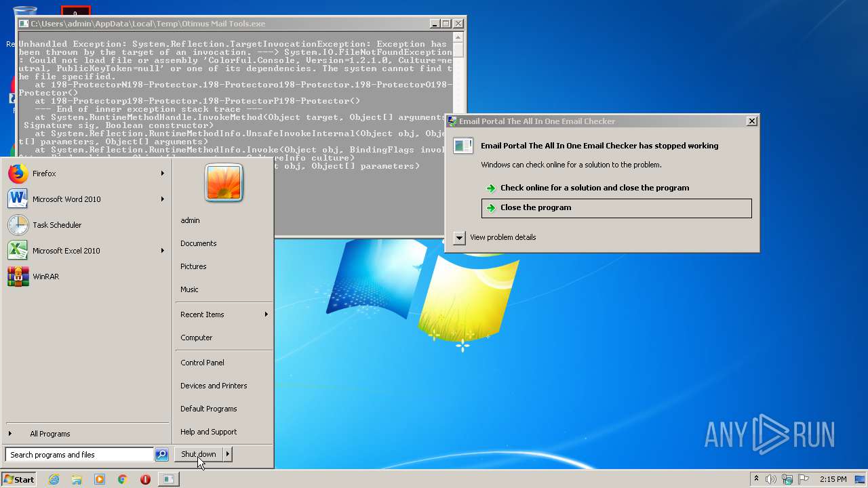Launch Microsoft Excel 2010 icon
868x488 pixels.
pyautogui.click(x=18, y=251)
